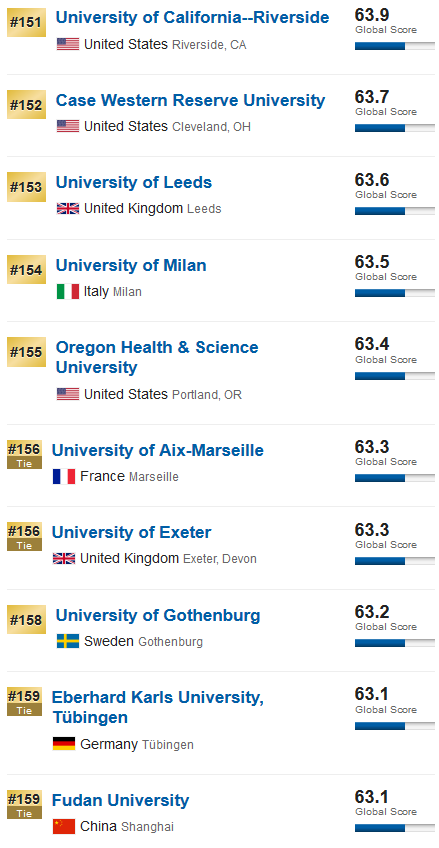Open the University of Leeds page
This screenshot has height=848, width=439.
pos(134,182)
